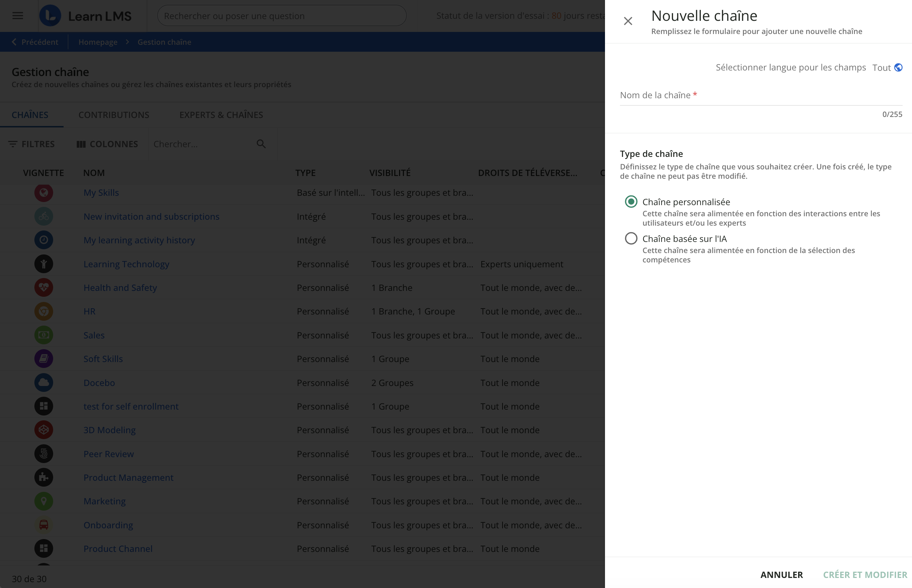Open the Tout language selector
Image resolution: width=912 pixels, height=588 pixels.
coord(881,68)
